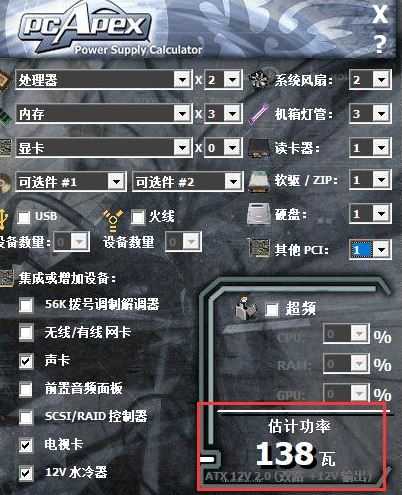Expand the 可选件 #1 dropdown

pos(116,182)
